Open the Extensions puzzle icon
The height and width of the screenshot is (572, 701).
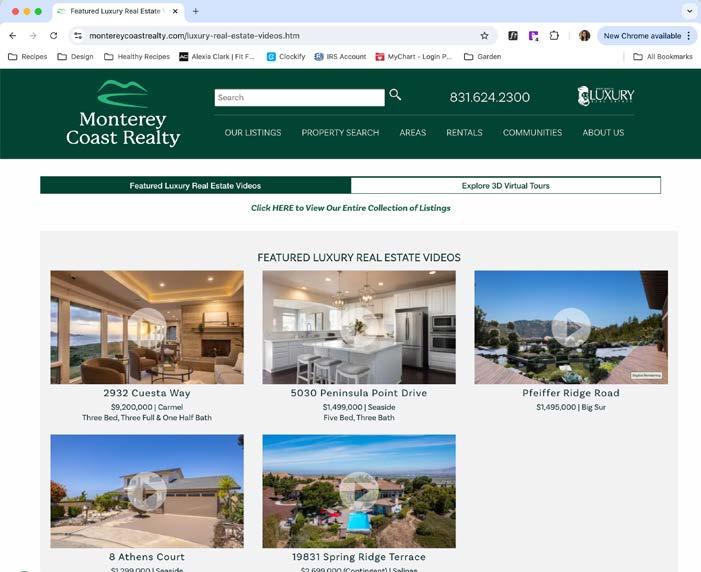click(x=554, y=35)
